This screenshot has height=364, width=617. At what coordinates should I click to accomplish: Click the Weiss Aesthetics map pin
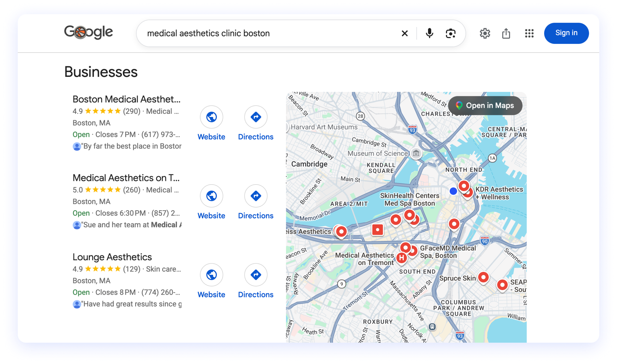point(341,231)
